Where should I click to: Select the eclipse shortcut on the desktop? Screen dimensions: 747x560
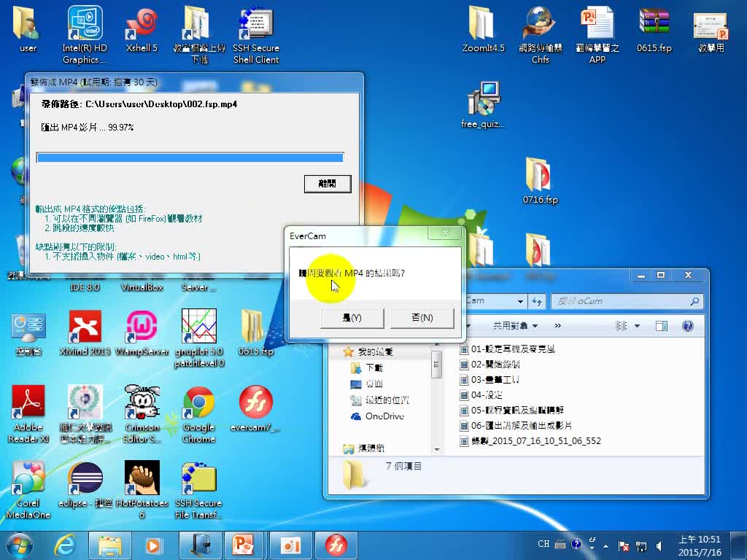85,485
